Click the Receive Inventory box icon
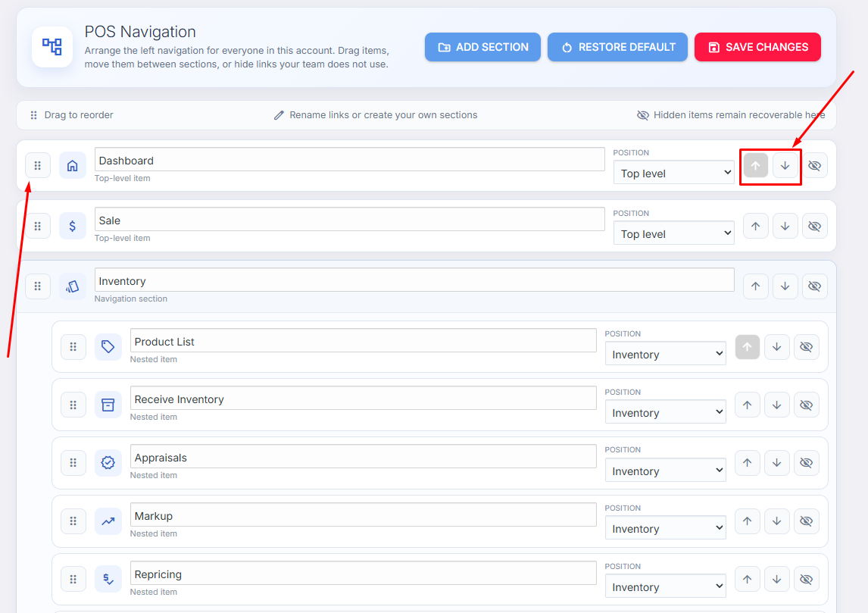 [x=108, y=405]
